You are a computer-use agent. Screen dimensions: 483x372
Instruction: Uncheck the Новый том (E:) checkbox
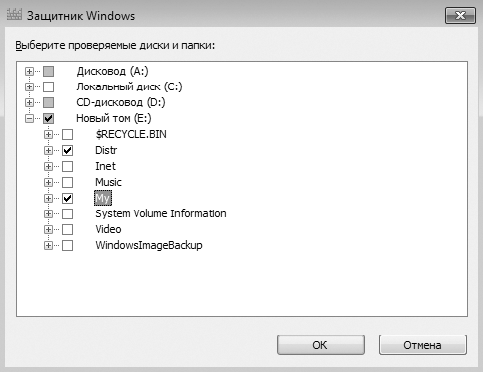[49, 118]
